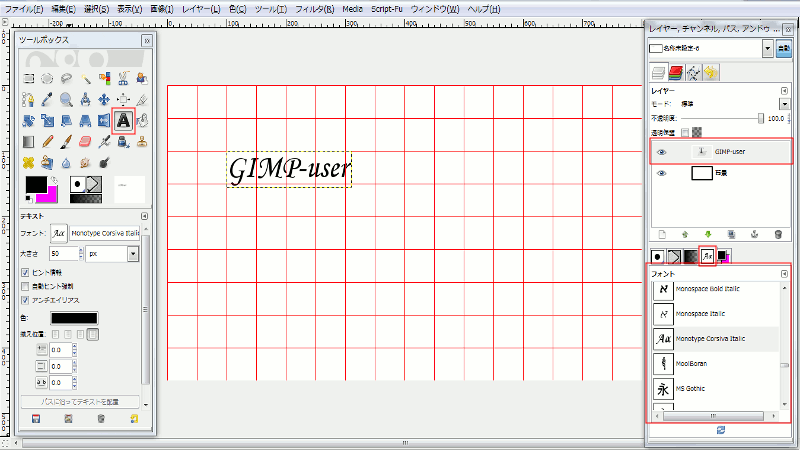
Task: Open the ファイル(F) menu
Action: [x=24, y=9]
